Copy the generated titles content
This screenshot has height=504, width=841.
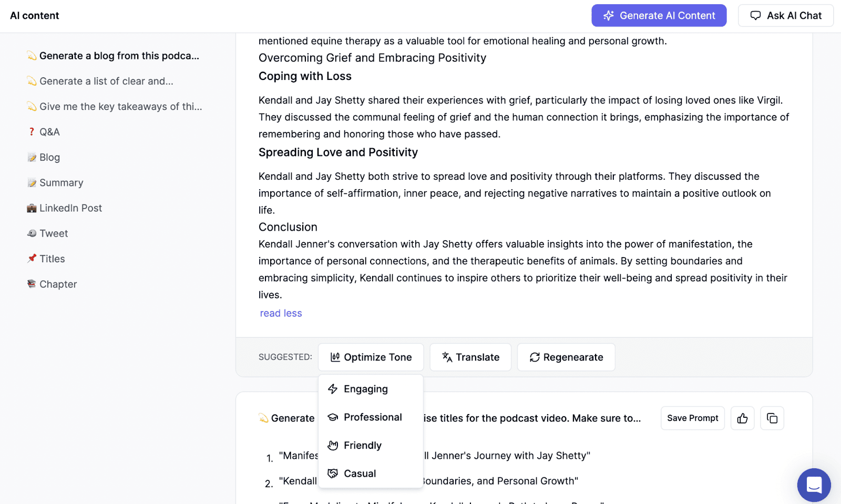coord(772,418)
